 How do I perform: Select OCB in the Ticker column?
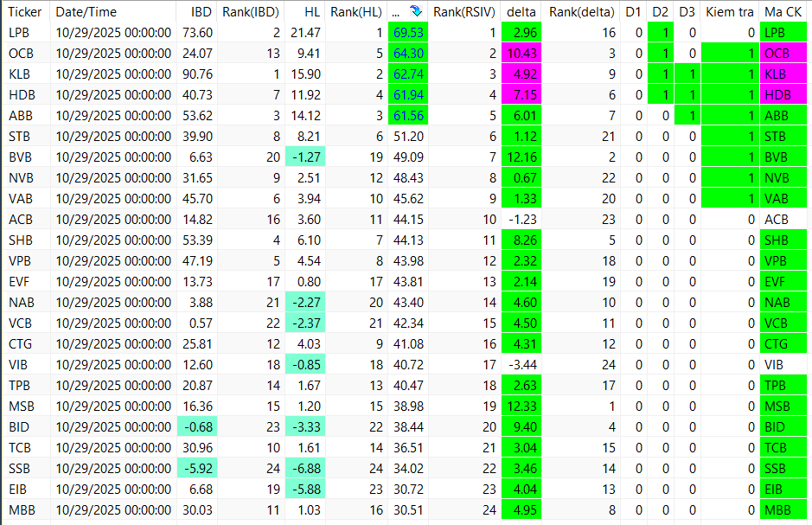(21, 54)
